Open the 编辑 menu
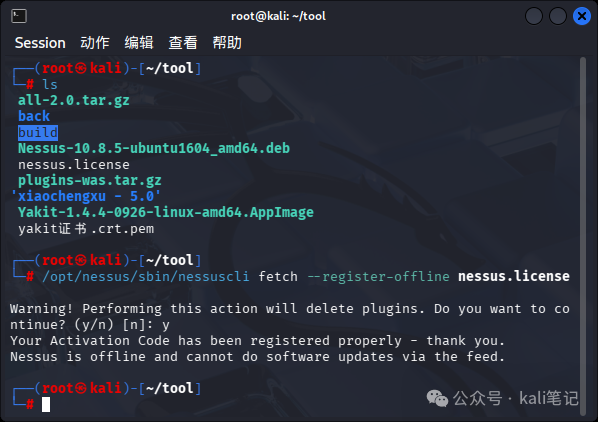 point(139,43)
